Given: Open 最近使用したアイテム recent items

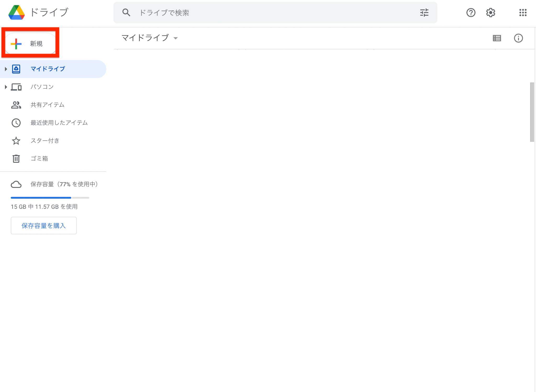Looking at the screenshot, I should tap(59, 123).
